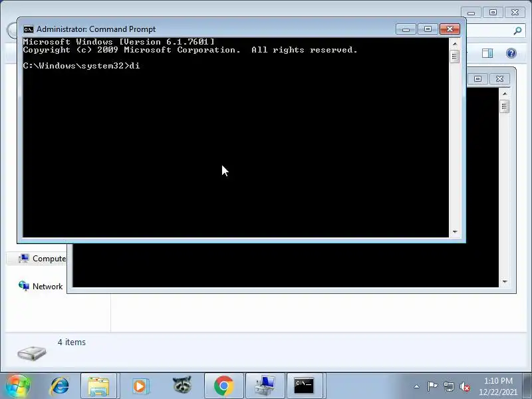The height and width of the screenshot is (399, 532).
Task: Open Action Center flag icon
Action: [432, 386]
